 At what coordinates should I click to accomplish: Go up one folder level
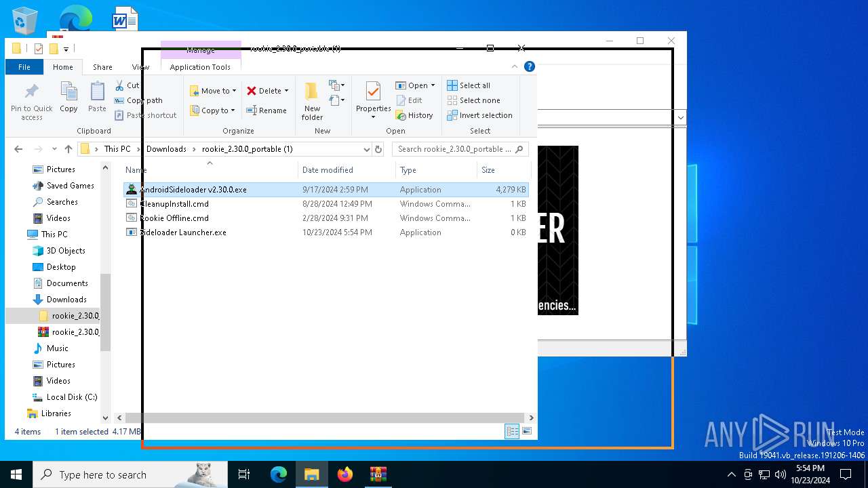coord(68,149)
